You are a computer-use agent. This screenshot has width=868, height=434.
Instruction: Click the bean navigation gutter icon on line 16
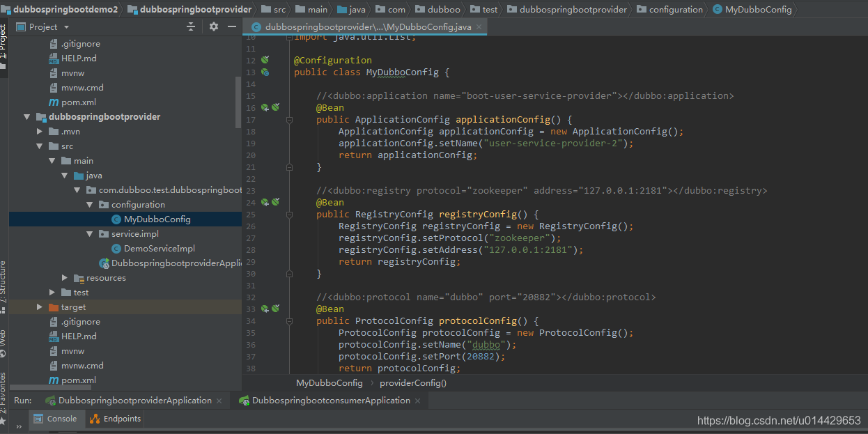pos(265,107)
